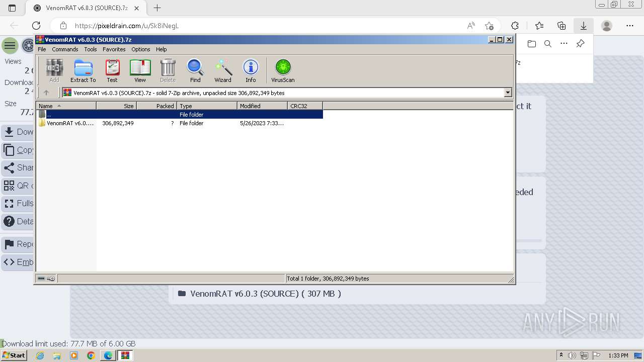
Task: Click the pixeldrain Fullscreen button
Action: tap(18, 204)
